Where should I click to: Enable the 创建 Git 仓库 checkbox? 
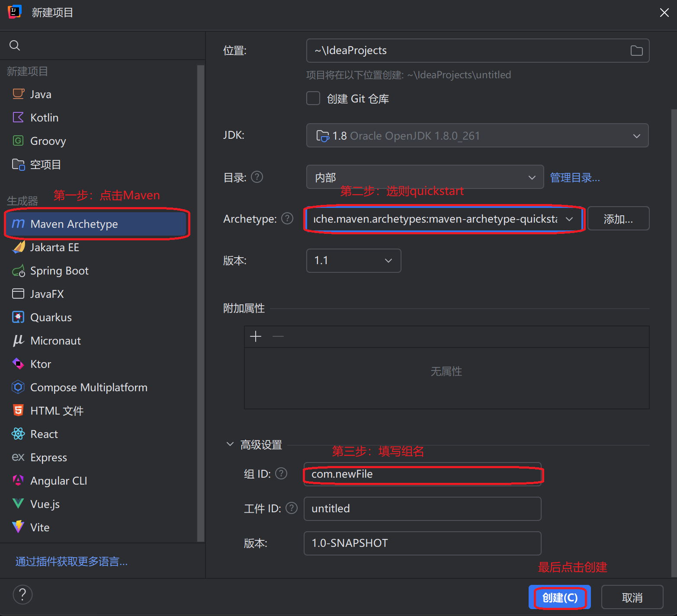point(313,98)
